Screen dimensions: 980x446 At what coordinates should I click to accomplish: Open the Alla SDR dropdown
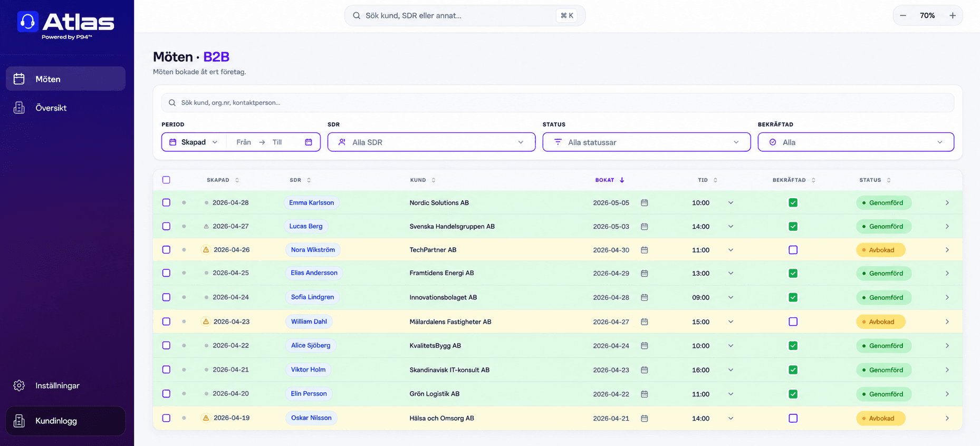[x=431, y=142]
